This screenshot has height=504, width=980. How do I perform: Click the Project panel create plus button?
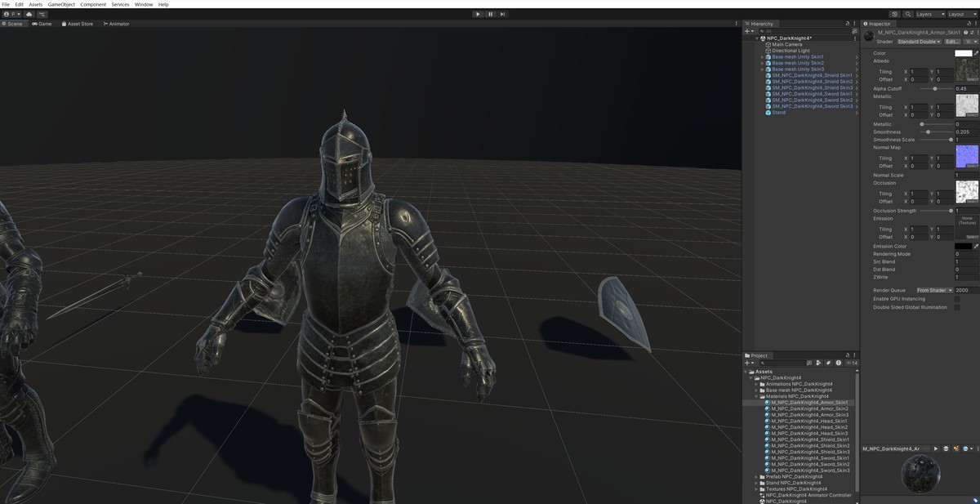coord(747,363)
